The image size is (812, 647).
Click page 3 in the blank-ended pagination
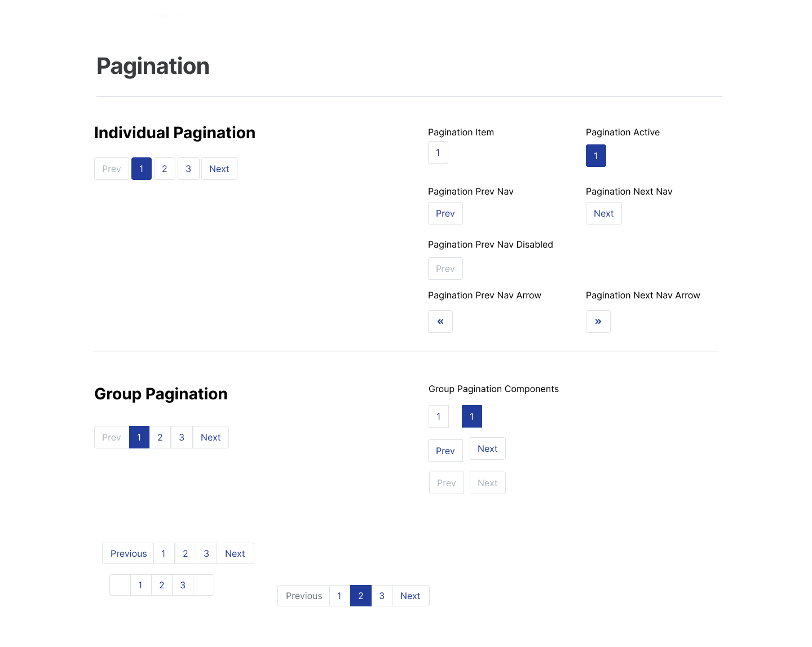tap(183, 585)
